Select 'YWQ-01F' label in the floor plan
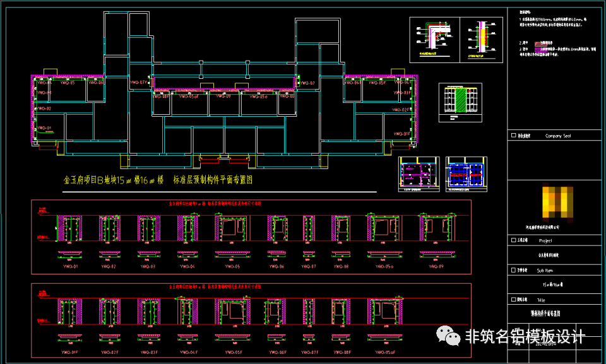The height and width of the screenshot is (364, 606). point(401,134)
